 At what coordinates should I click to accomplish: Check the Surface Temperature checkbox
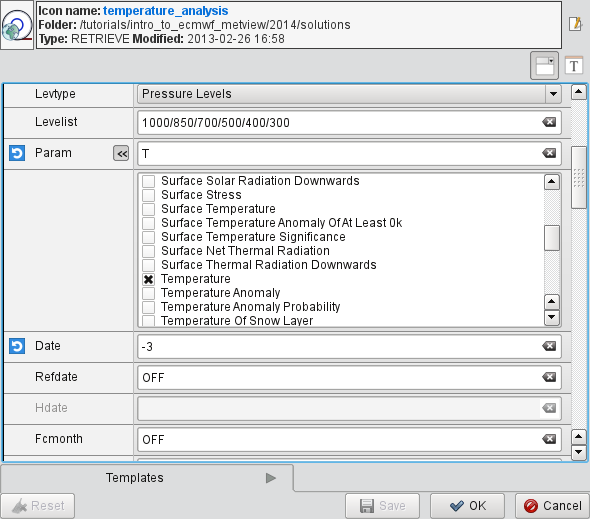coord(149,209)
